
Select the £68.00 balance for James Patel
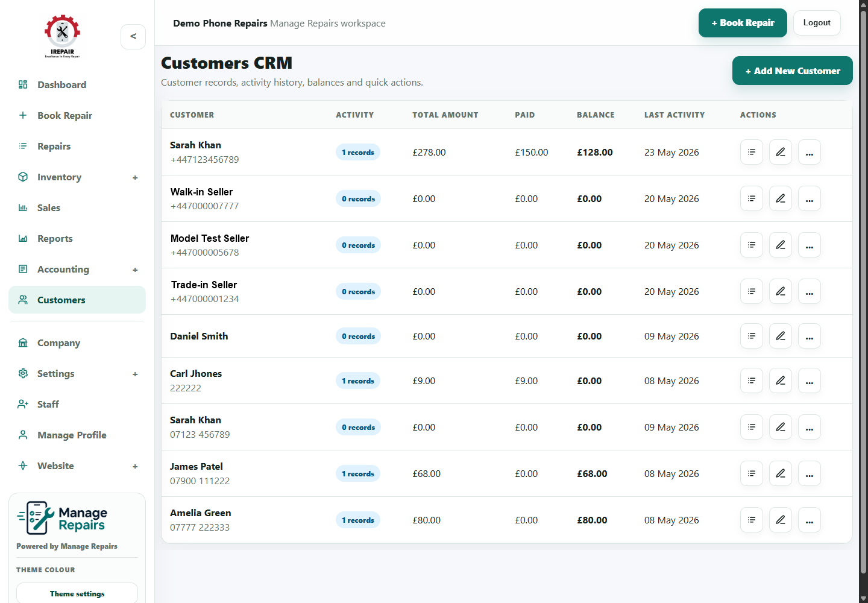click(x=592, y=474)
